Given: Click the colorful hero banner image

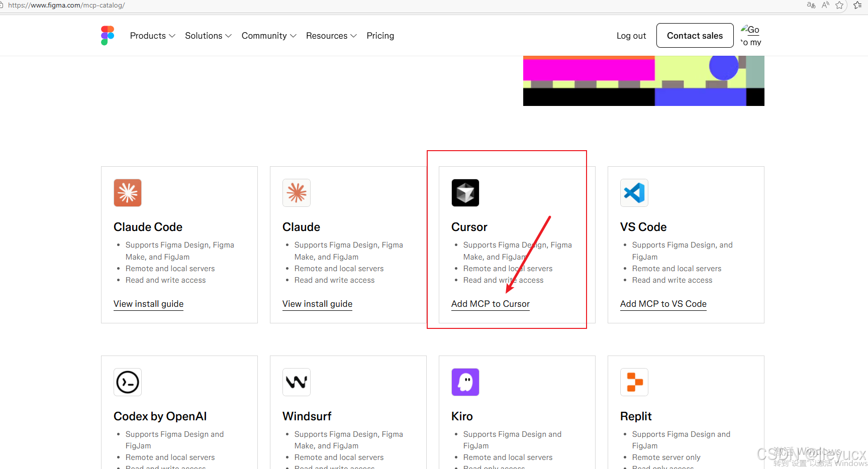Looking at the screenshot, I should [644, 81].
